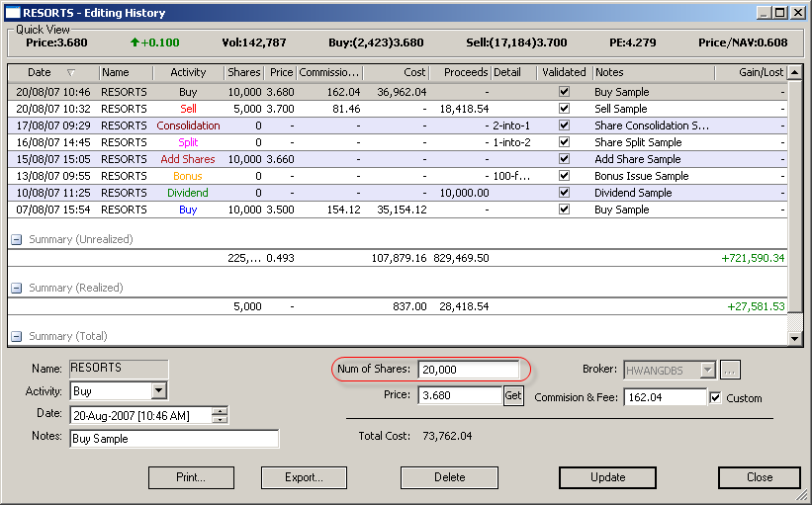Toggle Validated checkbox for Sell Sample row

(565, 109)
